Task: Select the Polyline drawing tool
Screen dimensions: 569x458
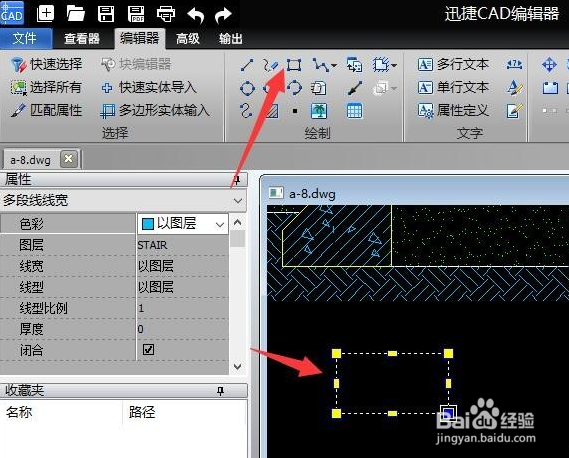Action: [x=320, y=65]
